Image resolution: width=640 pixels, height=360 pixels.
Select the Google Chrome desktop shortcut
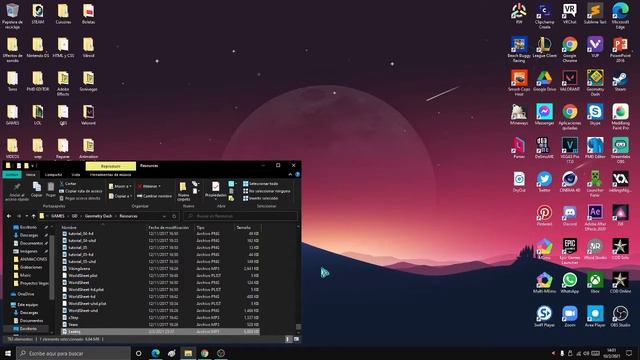[569, 49]
